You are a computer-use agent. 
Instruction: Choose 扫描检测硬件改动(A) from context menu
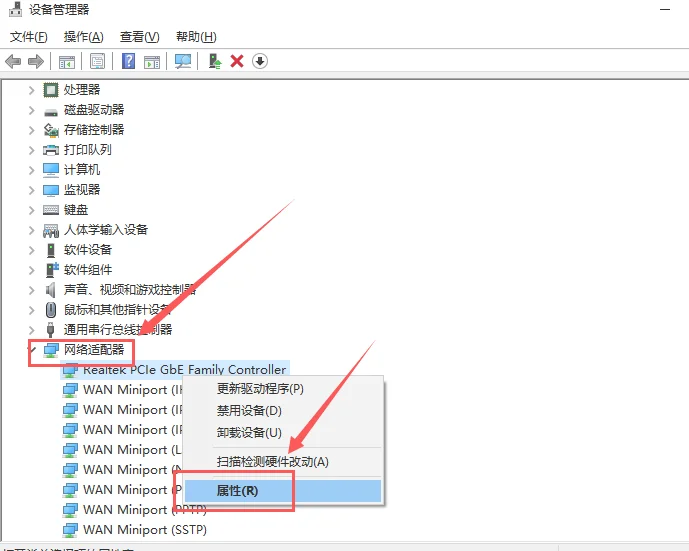coord(283,462)
